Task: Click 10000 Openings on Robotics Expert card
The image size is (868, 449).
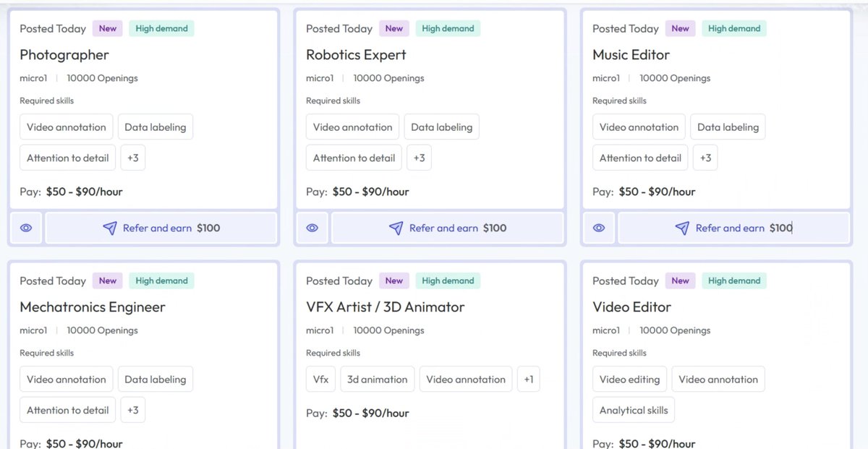Action: 388,78
